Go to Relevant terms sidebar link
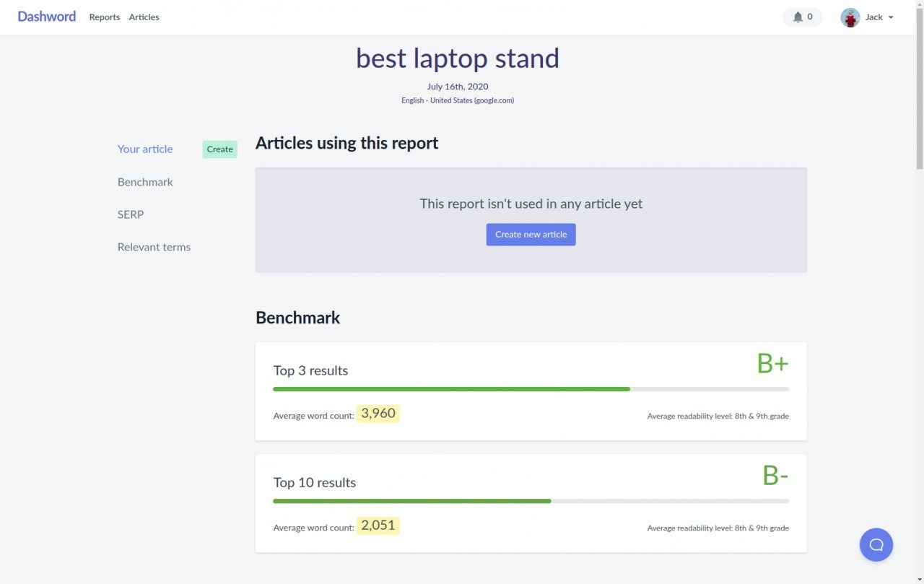The image size is (924, 584). click(x=154, y=247)
